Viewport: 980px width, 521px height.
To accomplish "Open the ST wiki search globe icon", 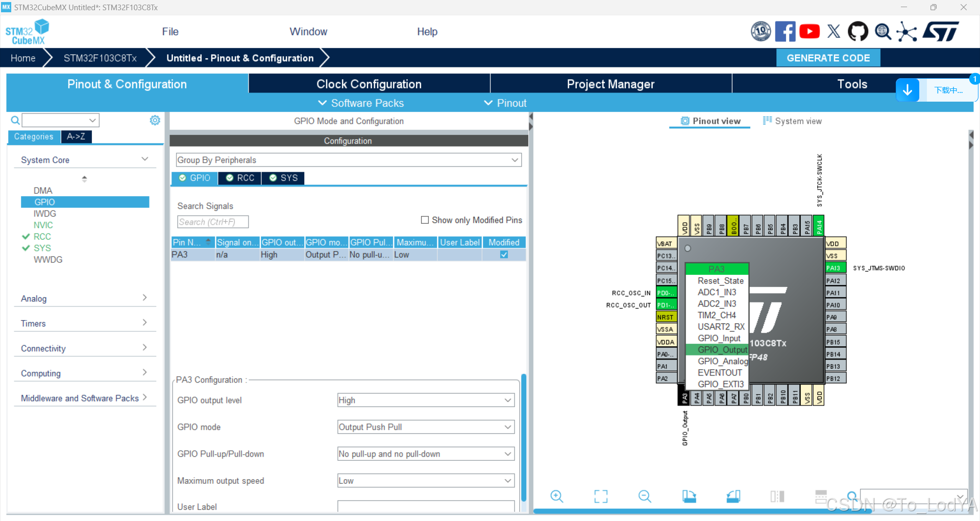I will tap(883, 31).
